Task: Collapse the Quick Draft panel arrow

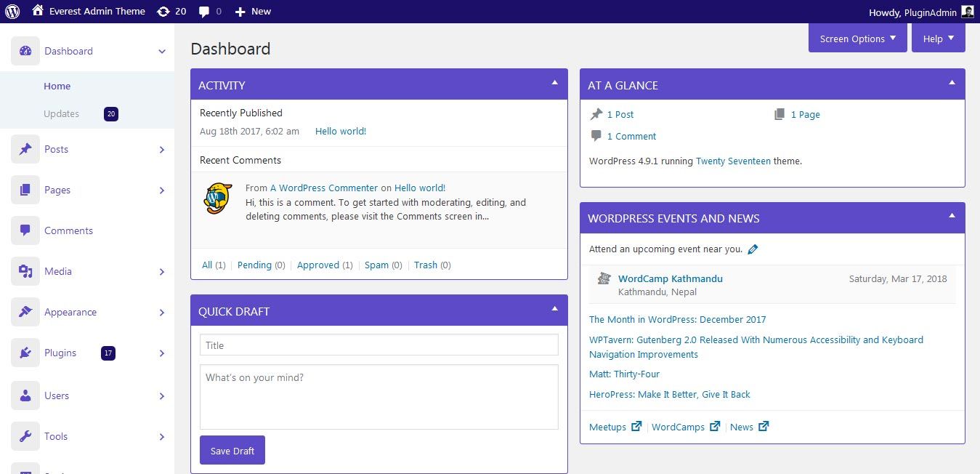Action: (554, 309)
